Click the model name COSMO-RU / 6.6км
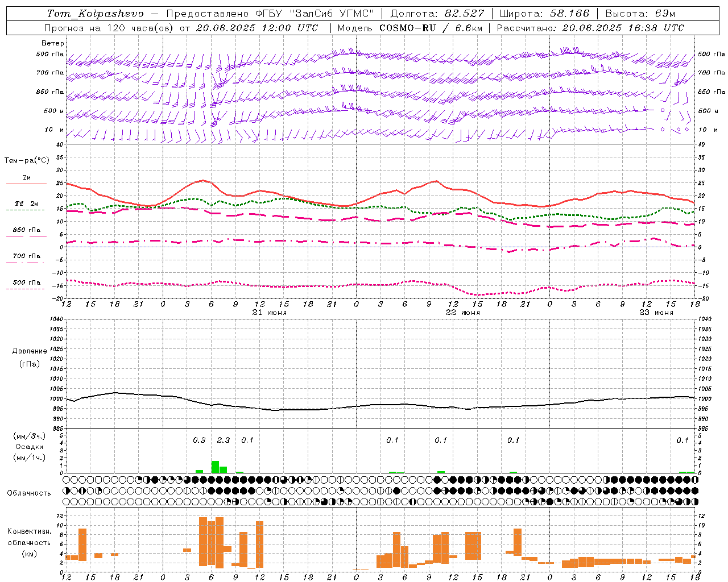 click(431, 28)
